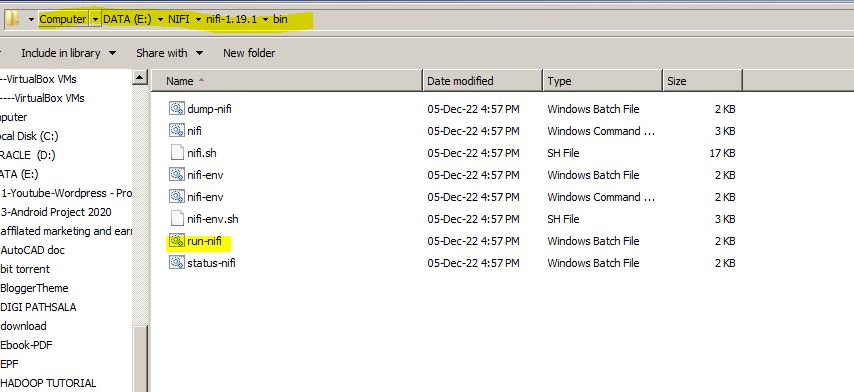The image size is (854, 392).
Task: Select the nifi-env.sh file name
Action: click(213, 219)
